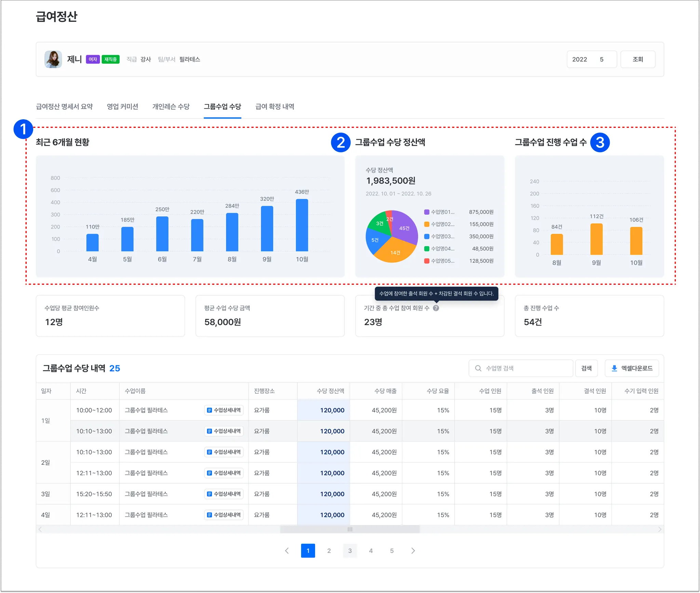Go to page 3
Screen dimensions: 700x593
click(x=350, y=551)
